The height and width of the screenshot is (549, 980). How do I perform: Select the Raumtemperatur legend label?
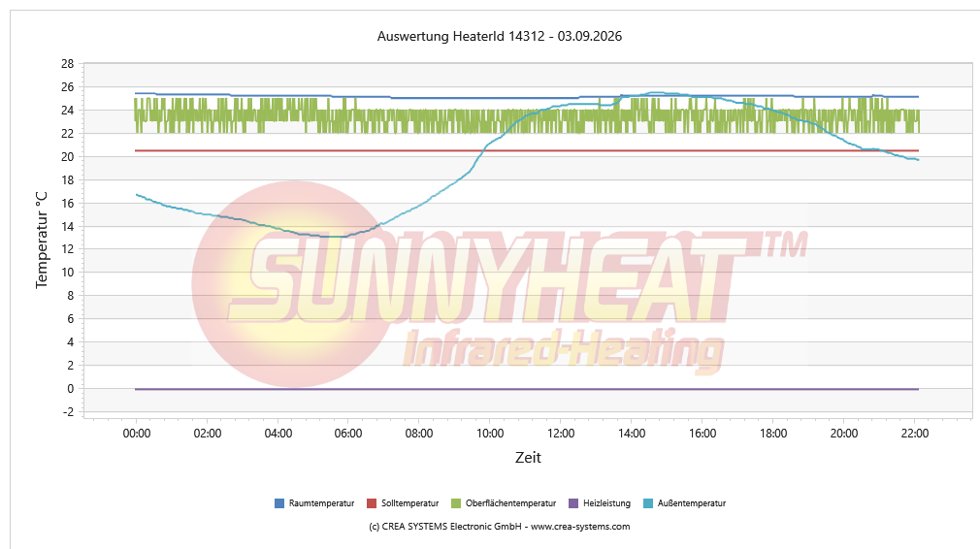(x=321, y=503)
